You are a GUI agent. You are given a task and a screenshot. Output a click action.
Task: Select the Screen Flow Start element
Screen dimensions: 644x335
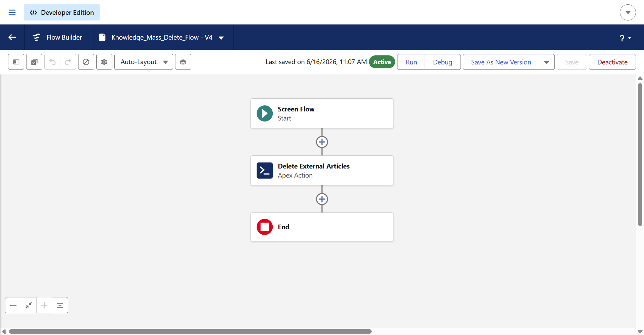point(322,113)
